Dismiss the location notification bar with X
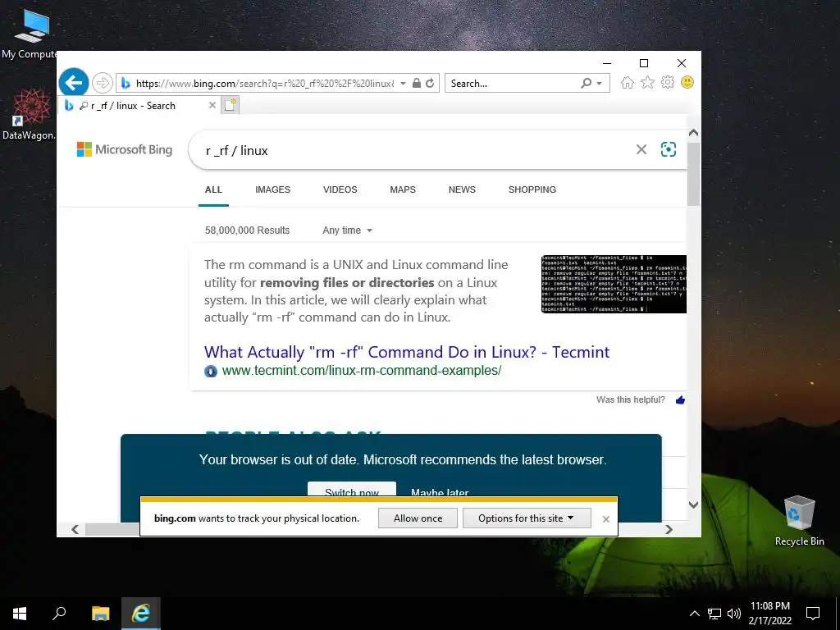This screenshot has height=630, width=840. click(606, 518)
